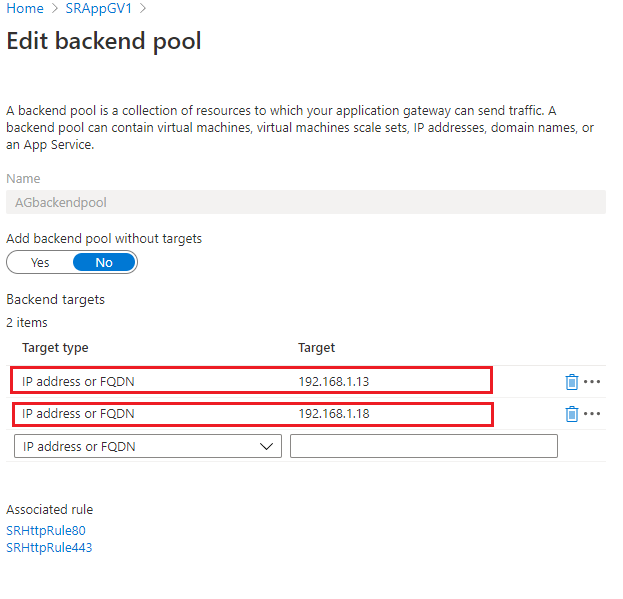This screenshot has height=599, width=623.
Task: Go to Home breadcrumb
Action: coord(25,9)
